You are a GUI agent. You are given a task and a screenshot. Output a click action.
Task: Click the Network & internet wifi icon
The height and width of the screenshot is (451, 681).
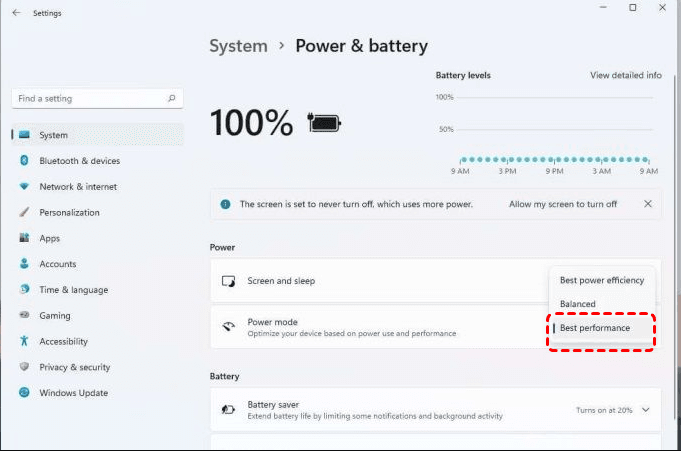24,187
